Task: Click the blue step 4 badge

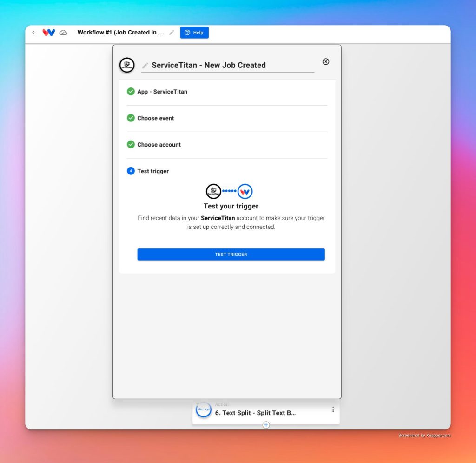Action: point(131,171)
